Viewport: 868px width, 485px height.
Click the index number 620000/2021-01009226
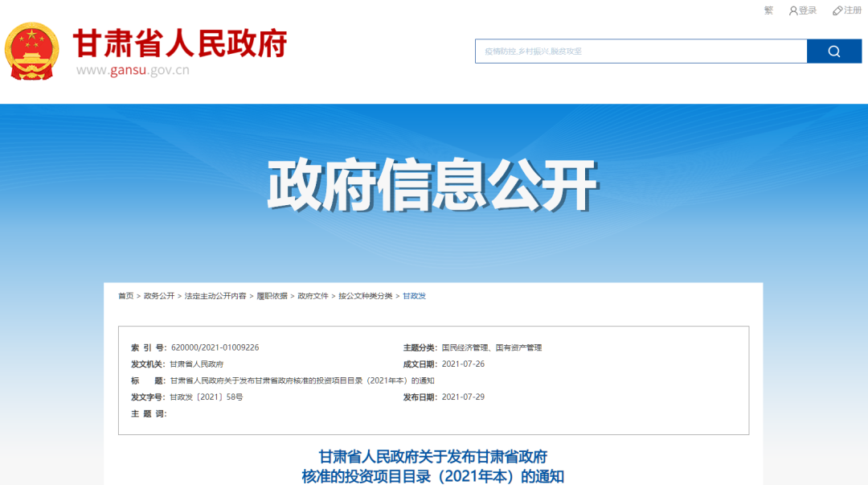point(215,347)
